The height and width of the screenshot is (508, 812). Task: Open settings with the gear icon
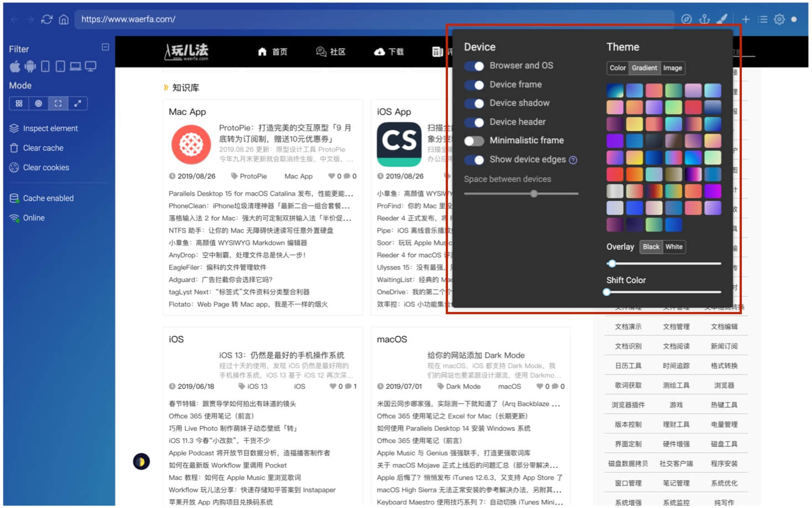coord(779,19)
